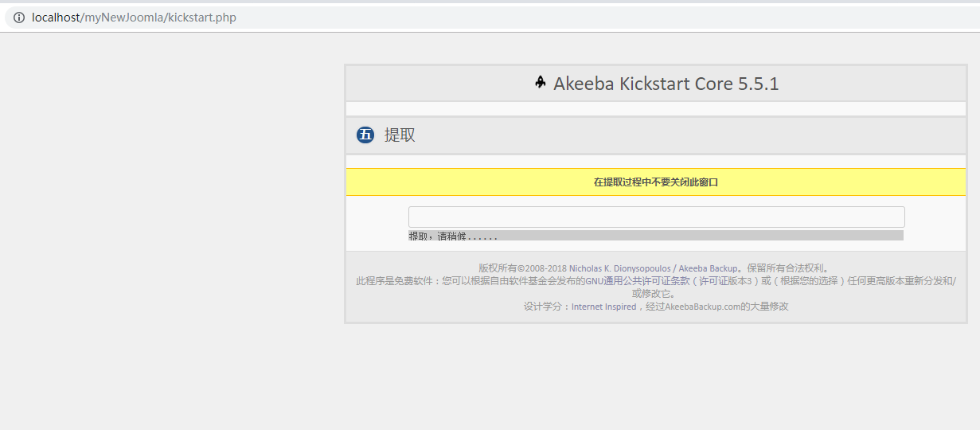Click the '提取，请稍候......' status text
The image size is (980, 430).
[x=453, y=236]
